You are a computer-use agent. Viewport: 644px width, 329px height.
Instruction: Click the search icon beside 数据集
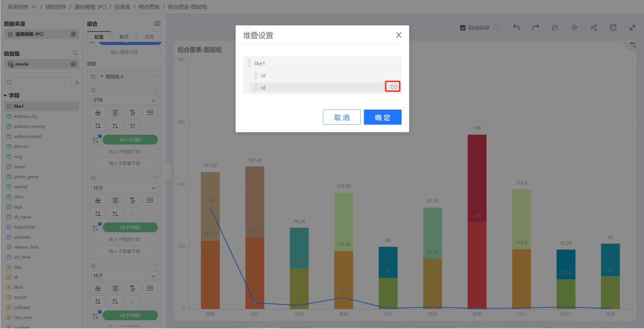click(x=75, y=53)
